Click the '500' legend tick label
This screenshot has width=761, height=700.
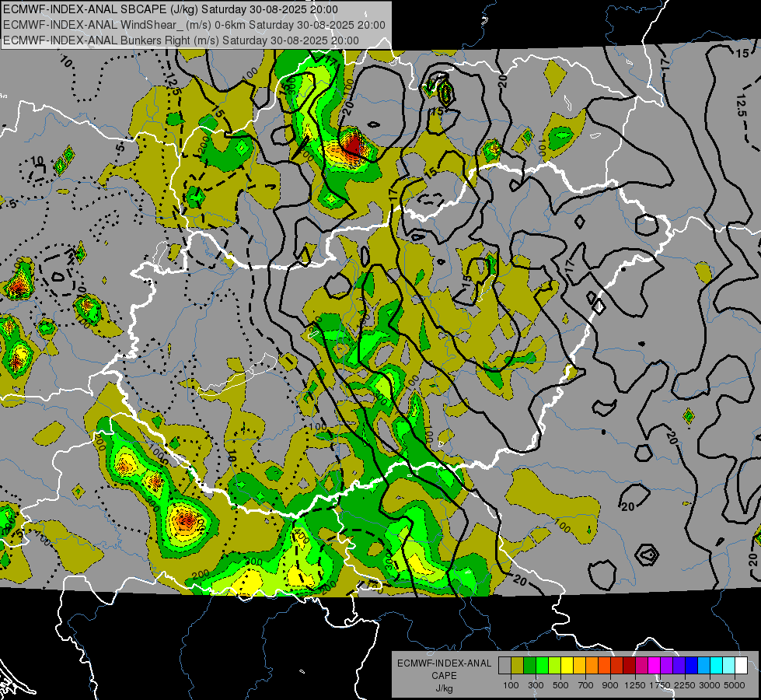click(x=560, y=685)
